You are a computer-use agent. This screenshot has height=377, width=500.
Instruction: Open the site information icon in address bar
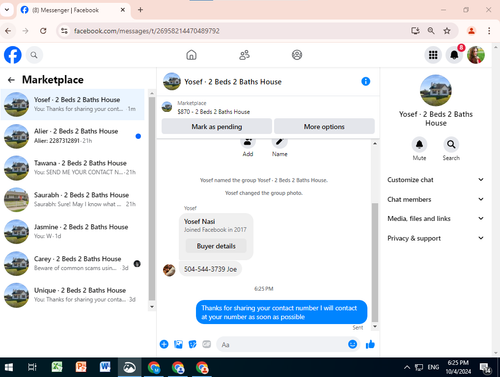(x=64, y=31)
